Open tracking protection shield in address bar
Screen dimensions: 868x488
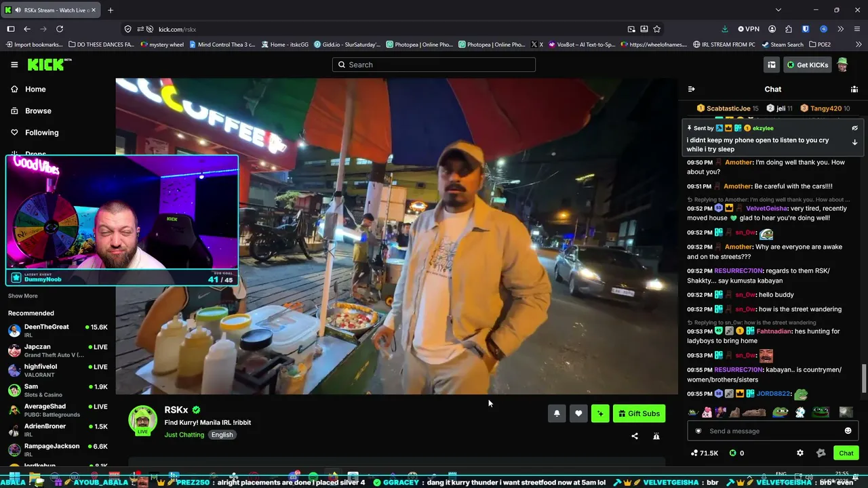pyautogui.click(x=127, y=29)
